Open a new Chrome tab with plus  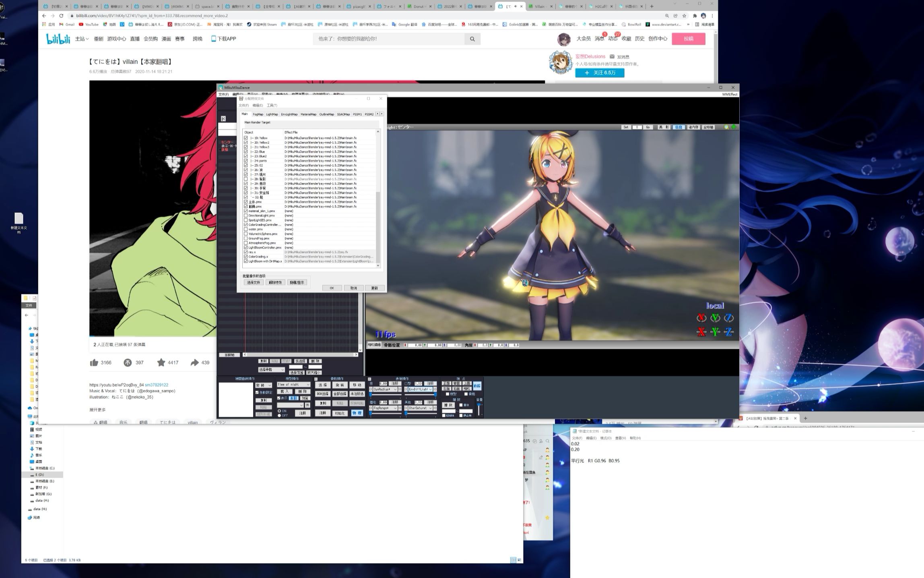(x=652, y=6)
